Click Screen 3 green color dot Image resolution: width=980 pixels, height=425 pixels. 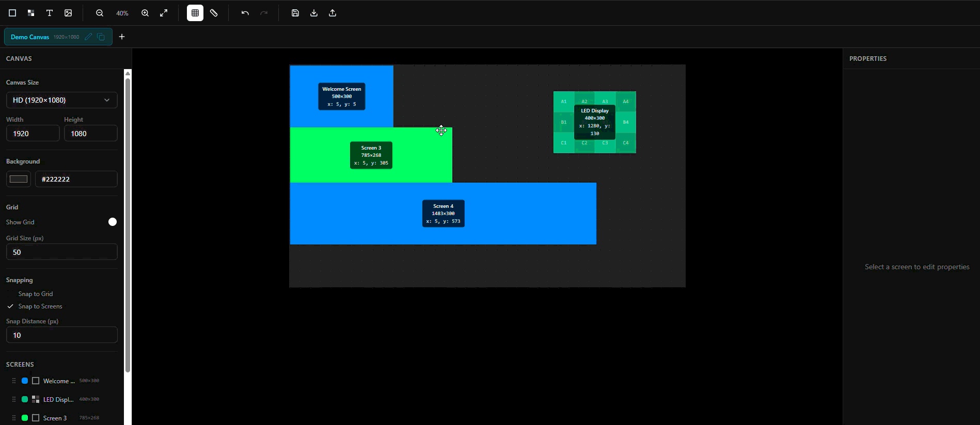25,418
